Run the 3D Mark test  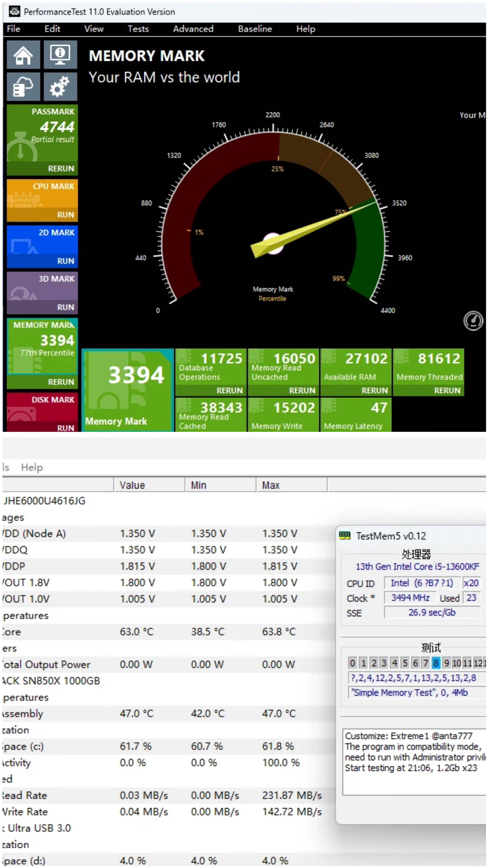66,307
